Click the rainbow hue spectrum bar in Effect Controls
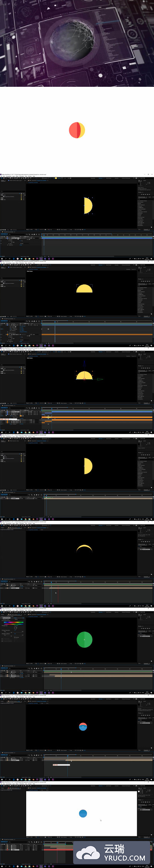154x868 pixels. click(13, 623)
